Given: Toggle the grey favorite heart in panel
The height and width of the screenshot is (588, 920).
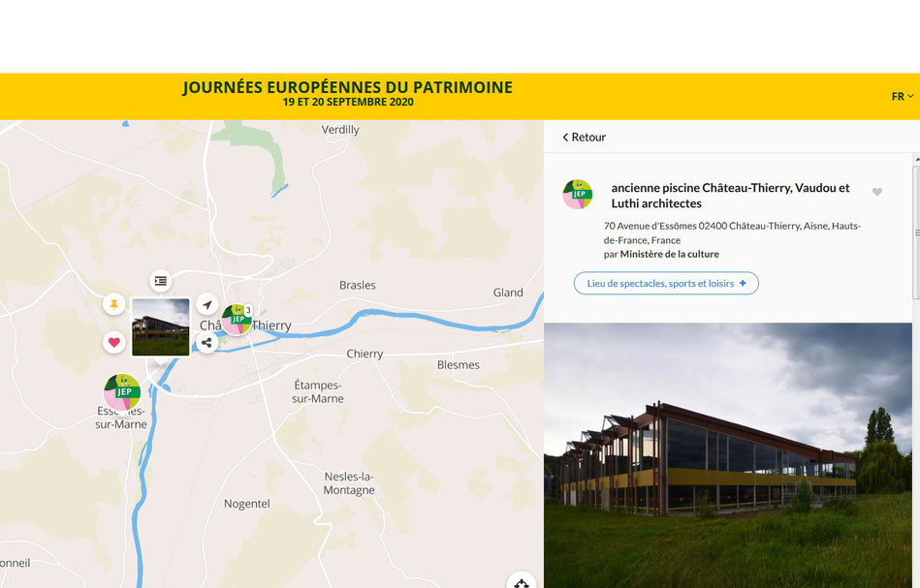Looking at the screenshot, I should click(x=876, y=192).
